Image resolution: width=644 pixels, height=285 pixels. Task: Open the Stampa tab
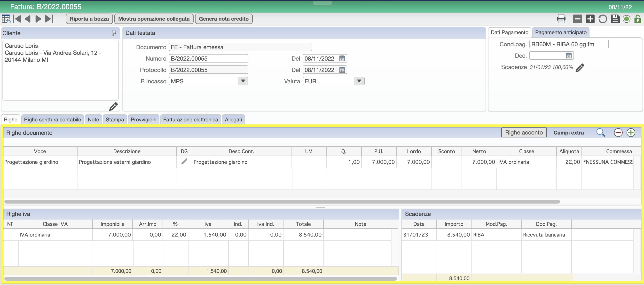pyautogui.click(x=115, y=119)
